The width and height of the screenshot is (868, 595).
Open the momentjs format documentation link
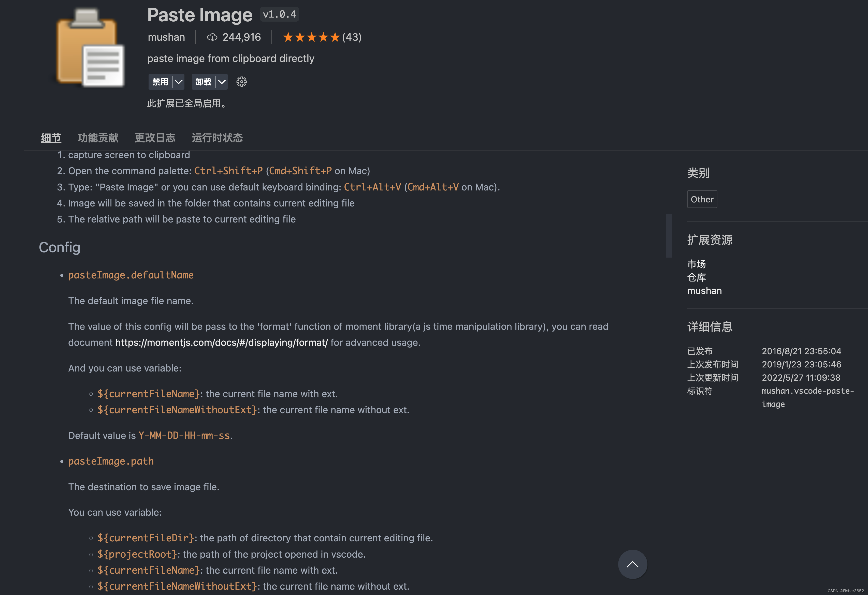click(222, 342)
